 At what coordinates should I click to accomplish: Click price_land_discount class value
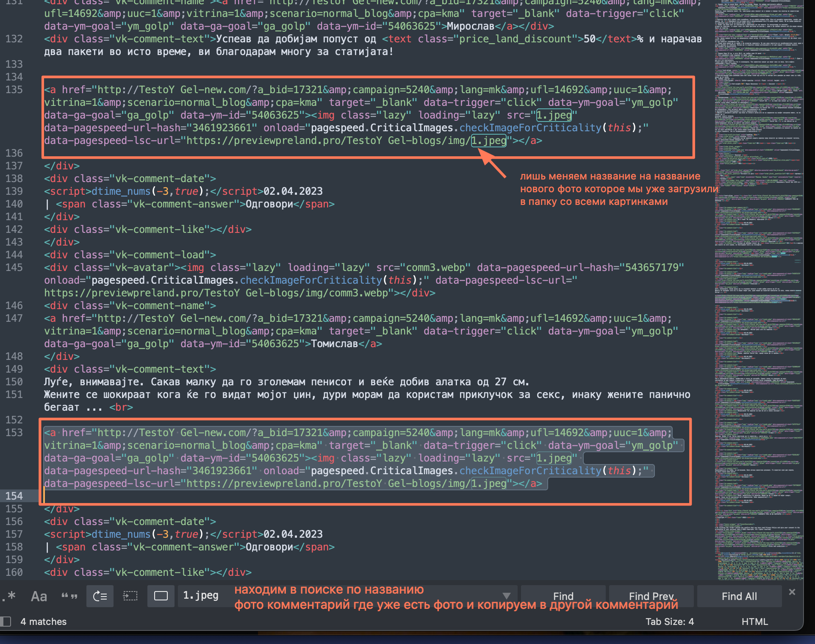coord(515,39)
